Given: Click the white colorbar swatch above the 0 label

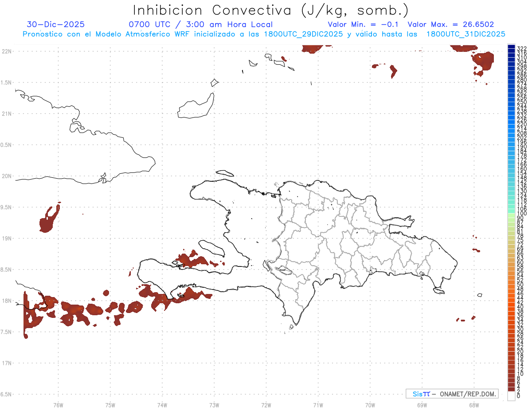Looking at the screenshot, I should [511, 396].
